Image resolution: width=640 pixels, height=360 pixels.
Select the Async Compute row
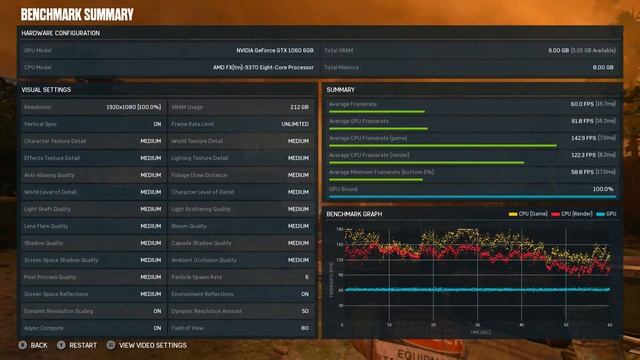pyautogui.click(x=93, y=328)
